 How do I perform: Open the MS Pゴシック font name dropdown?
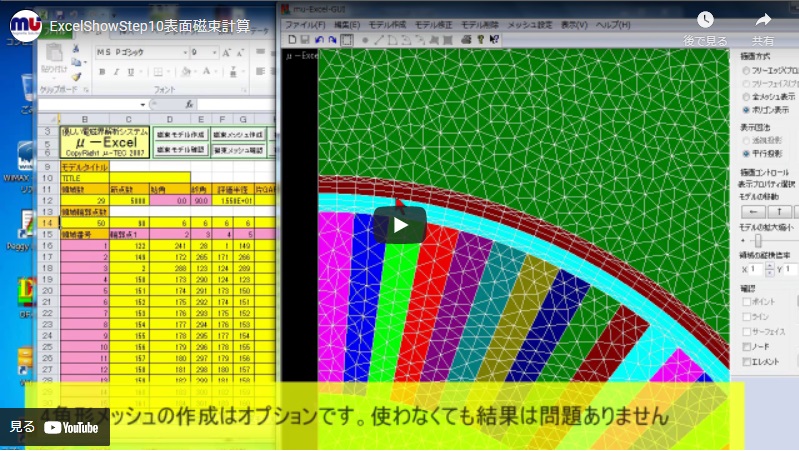click(x=185, y=52)
